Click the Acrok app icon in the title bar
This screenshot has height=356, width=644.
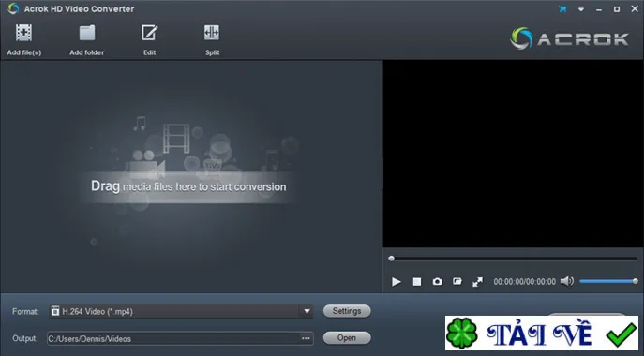tap(13, 8)
